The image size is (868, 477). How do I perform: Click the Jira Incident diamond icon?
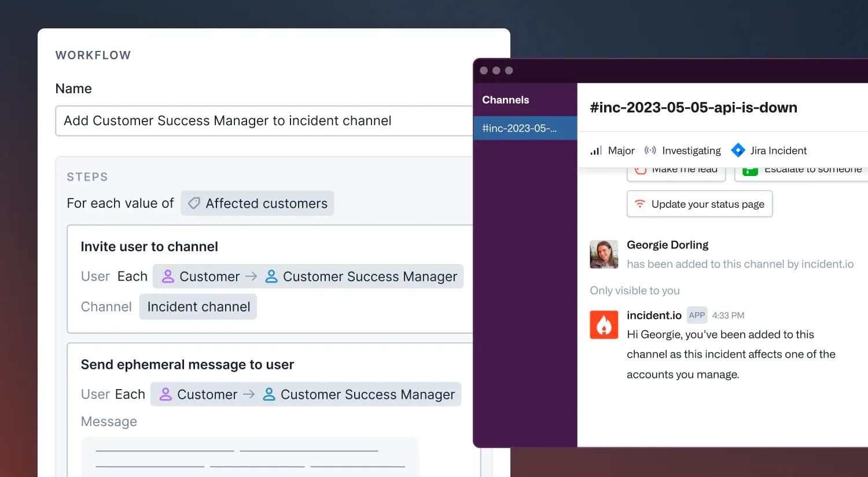[x=738, y=150]
